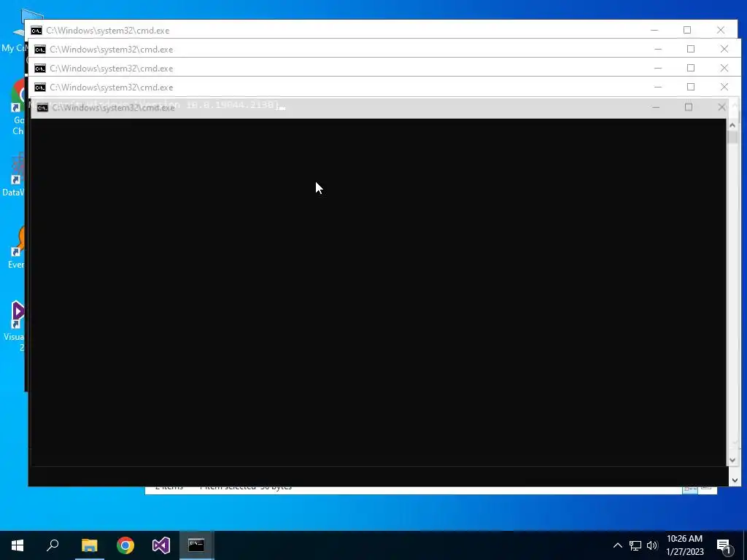
Task: Open the Action Center notification icon
Action: coord(724,545)
